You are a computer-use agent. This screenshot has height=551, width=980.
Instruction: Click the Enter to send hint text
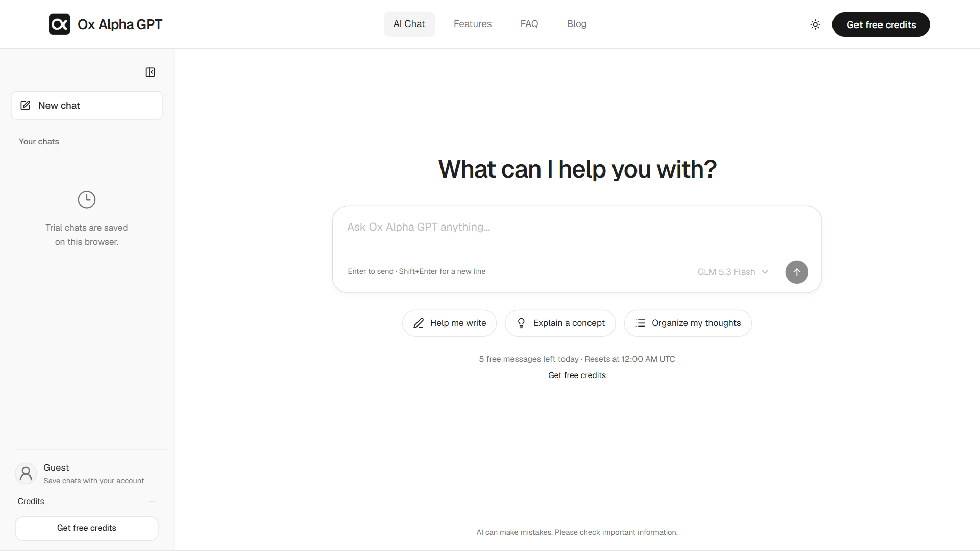416,271
